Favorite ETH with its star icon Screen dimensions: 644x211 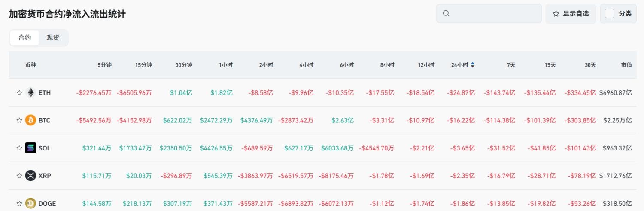tap(19, 92)
